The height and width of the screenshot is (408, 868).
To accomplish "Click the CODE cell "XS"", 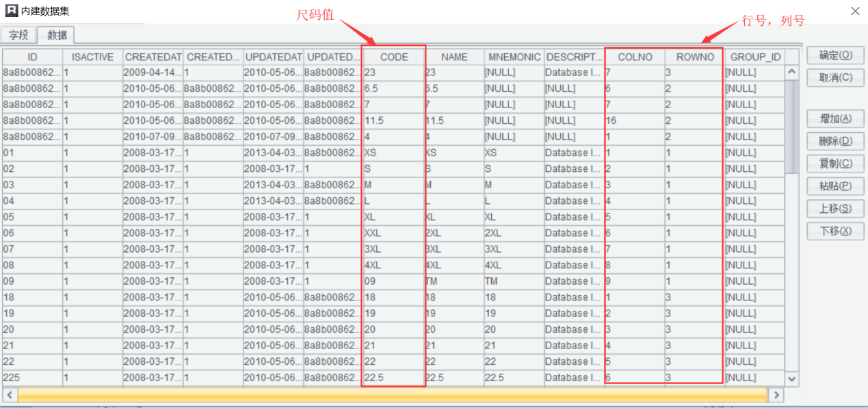I will click(394, 153).
